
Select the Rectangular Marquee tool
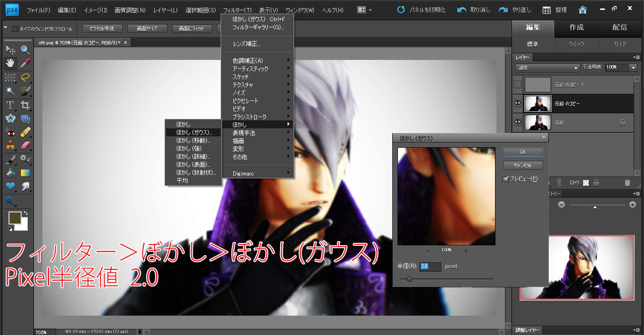10,77
